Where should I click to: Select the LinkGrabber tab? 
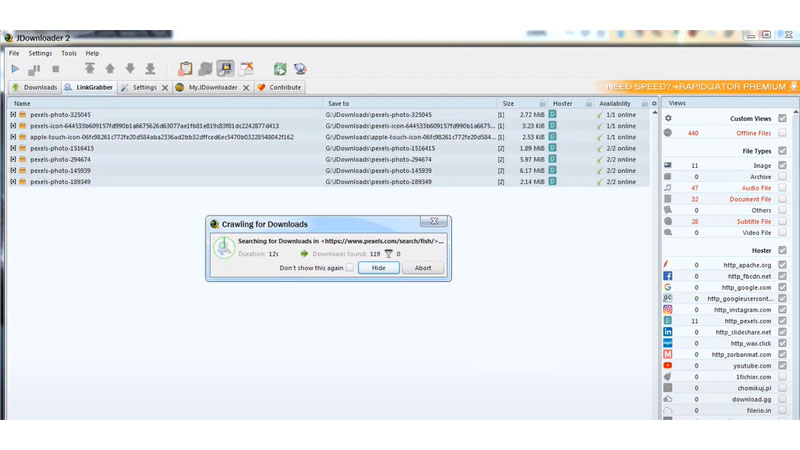click(x=89, y=87)
